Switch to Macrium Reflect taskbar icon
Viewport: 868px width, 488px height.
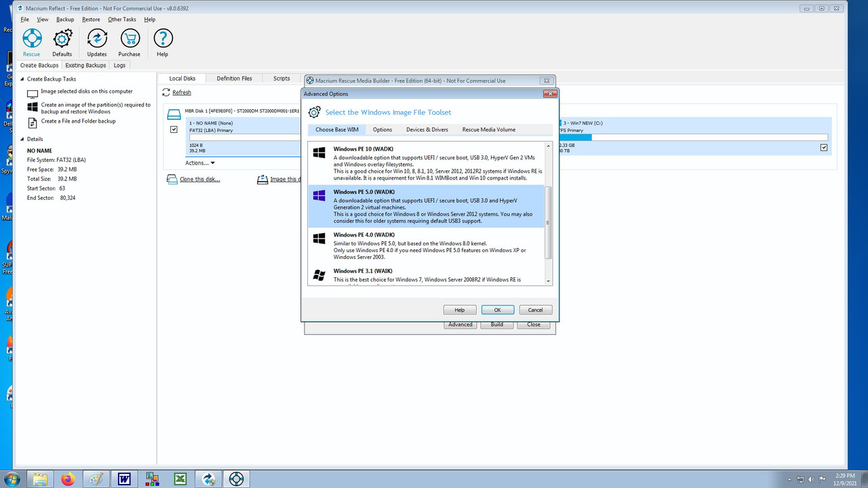pos(208,479)
